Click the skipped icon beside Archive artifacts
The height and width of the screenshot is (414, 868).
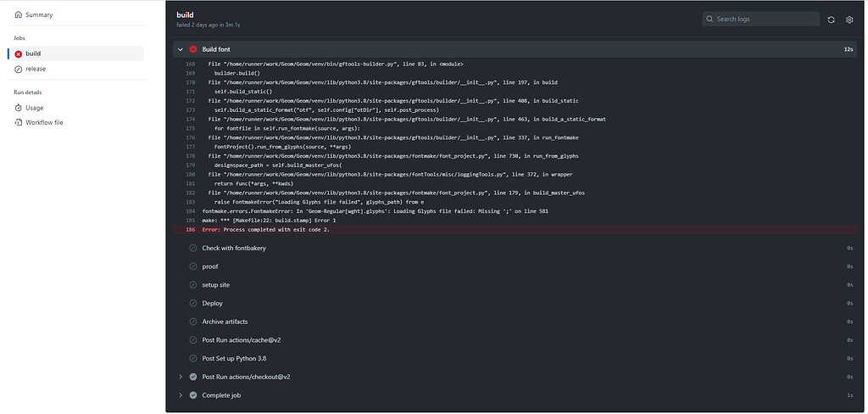(193, 322)
